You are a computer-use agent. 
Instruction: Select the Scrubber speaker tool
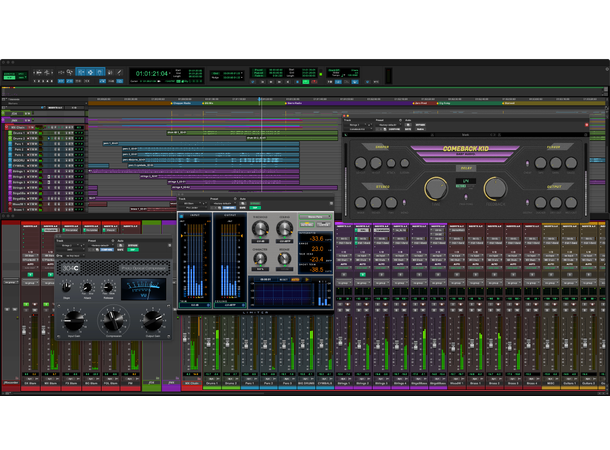[x=110, y=72]
